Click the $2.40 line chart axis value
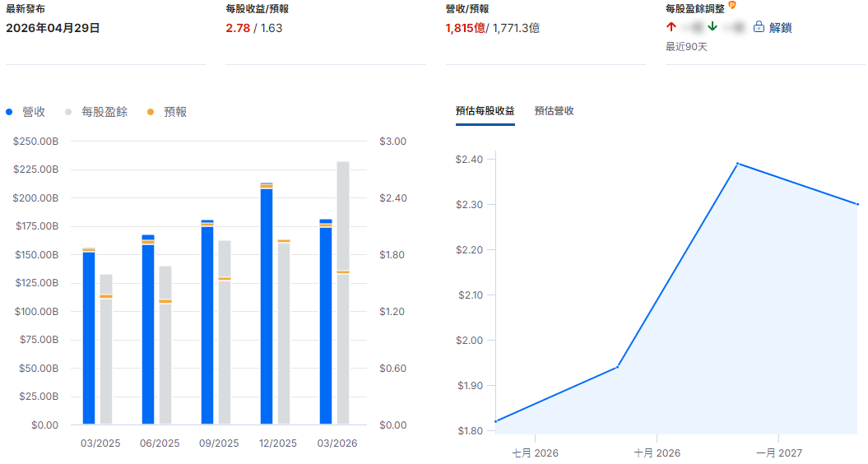 469,160
